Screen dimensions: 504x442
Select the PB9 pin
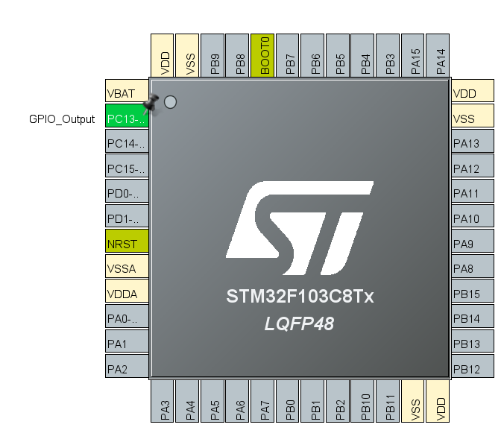pos(212,55)
